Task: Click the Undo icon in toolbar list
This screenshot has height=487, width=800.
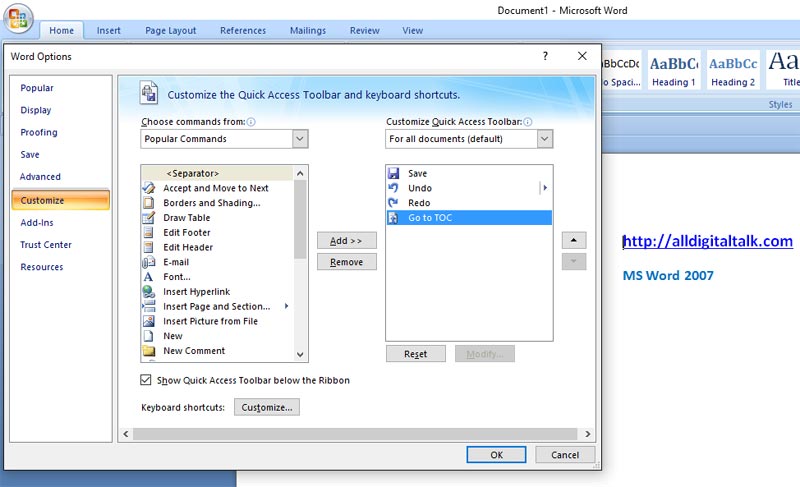Action: pos(393,188)
